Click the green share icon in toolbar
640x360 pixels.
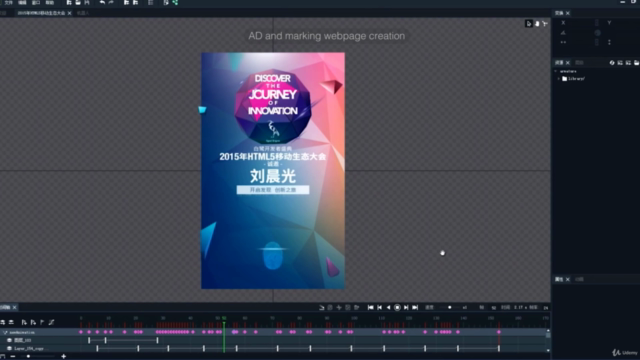click(x=175, y=2)
